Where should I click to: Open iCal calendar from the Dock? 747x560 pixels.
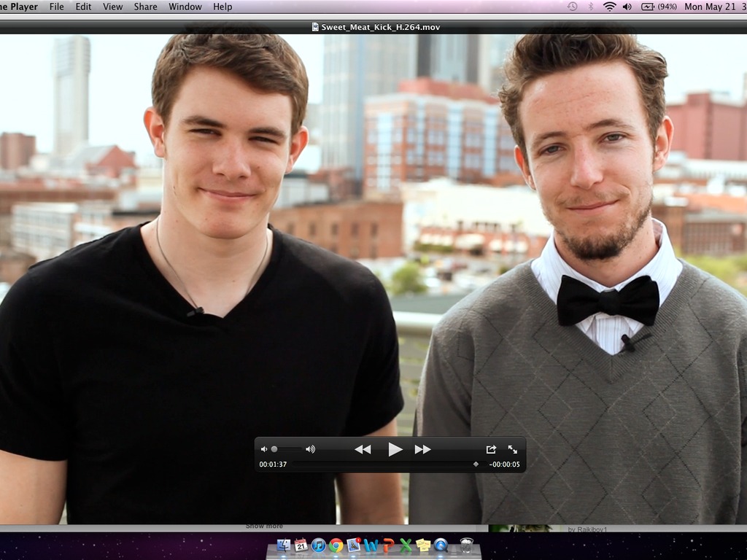301,545
